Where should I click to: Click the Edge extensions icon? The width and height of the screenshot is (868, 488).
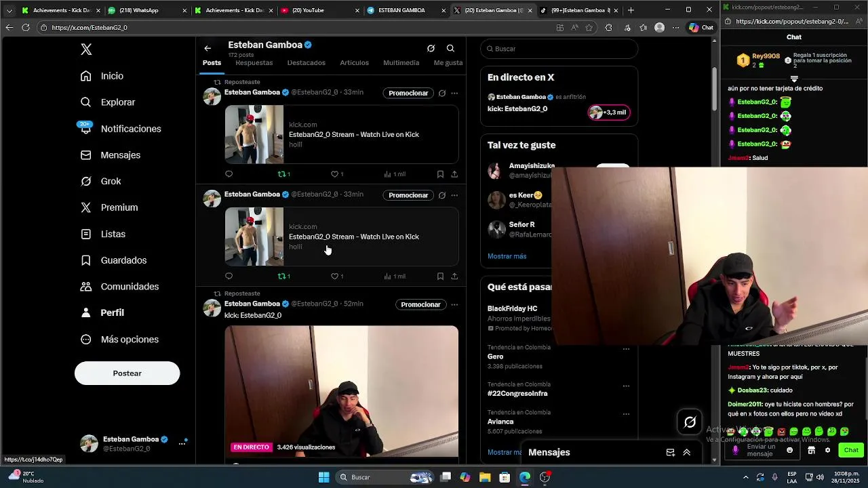tap(608, 28)
